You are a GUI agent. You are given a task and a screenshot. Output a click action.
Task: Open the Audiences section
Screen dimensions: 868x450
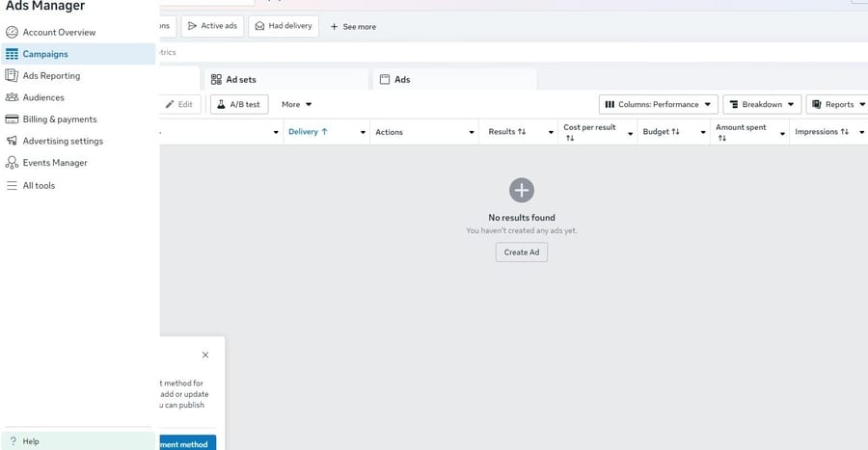coord(43,97)
